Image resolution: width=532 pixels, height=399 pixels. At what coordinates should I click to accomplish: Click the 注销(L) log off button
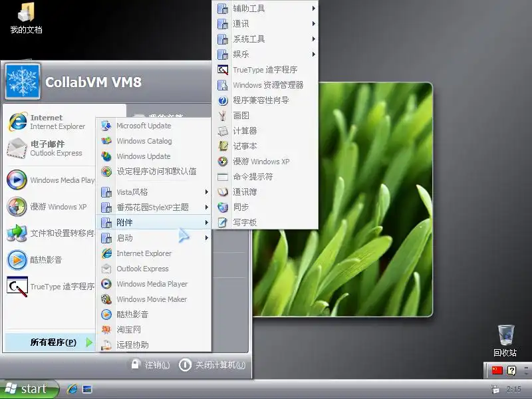[150, 364]
